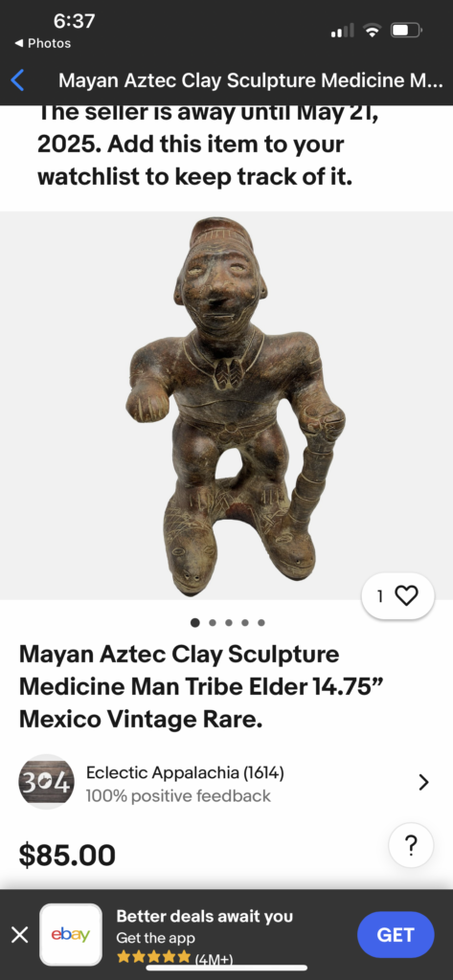The image size is (453, 980).
Task: Return to Photos app via breadcrumb
Action: pyautogui.click(x=42, y=43)
